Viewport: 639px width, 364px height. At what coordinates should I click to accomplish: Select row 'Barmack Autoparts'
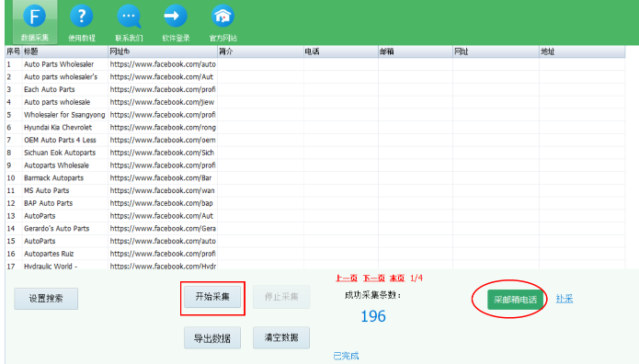click(315, 177)
